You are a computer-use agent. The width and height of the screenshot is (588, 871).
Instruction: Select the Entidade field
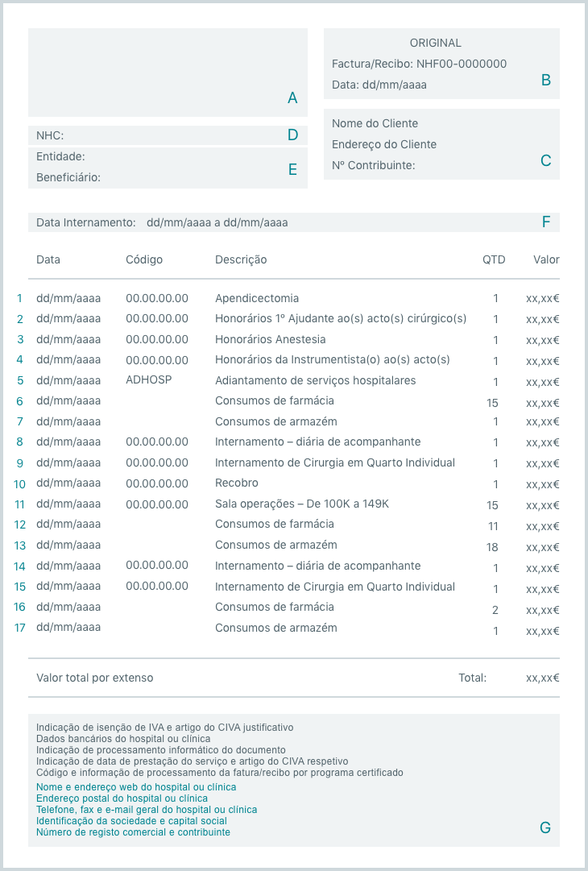pyautogui.click(x=161, y=156)
